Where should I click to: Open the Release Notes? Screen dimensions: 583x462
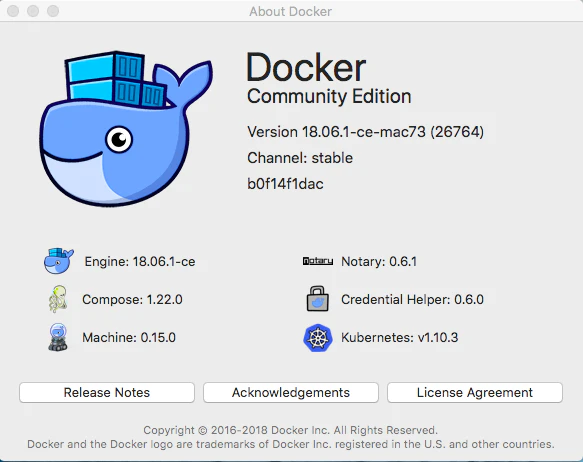click(107, 392)
